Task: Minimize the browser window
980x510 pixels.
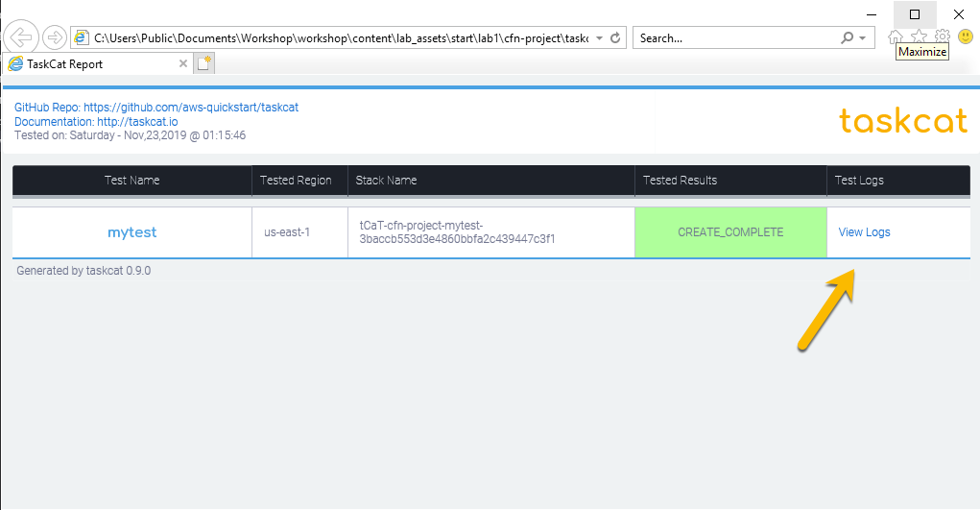Action: (x=872, y=14)
